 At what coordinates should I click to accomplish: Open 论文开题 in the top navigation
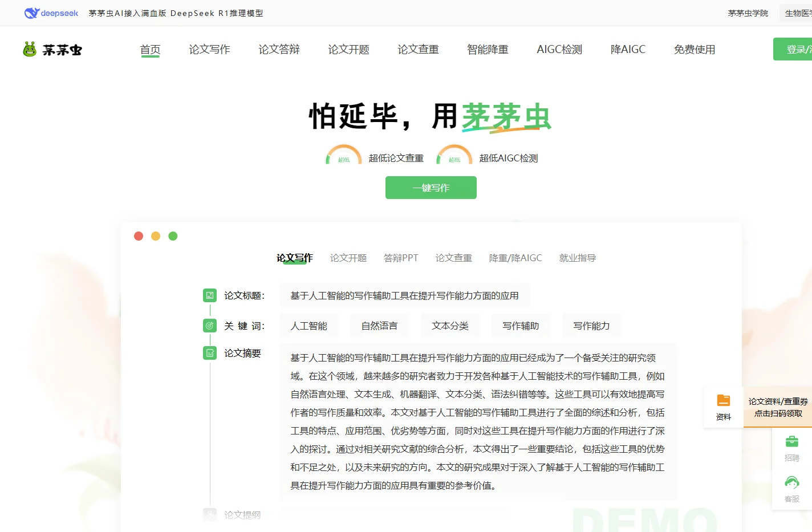349,50
